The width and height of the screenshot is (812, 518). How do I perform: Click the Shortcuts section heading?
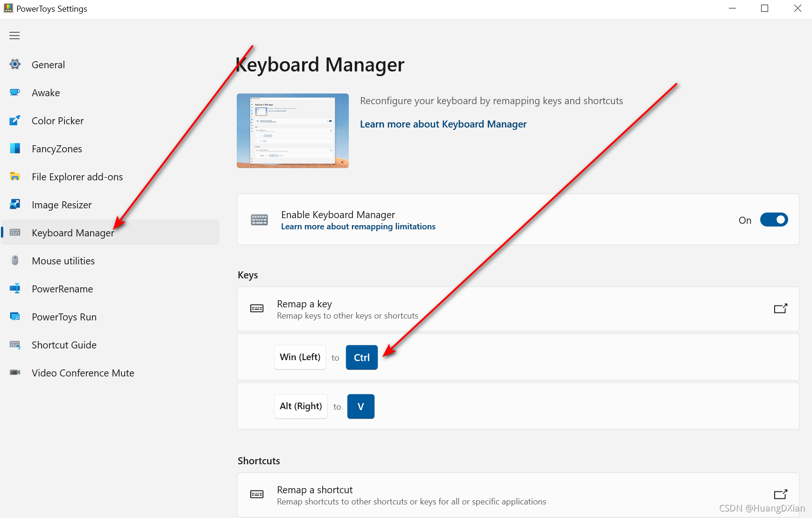(259, 461)
